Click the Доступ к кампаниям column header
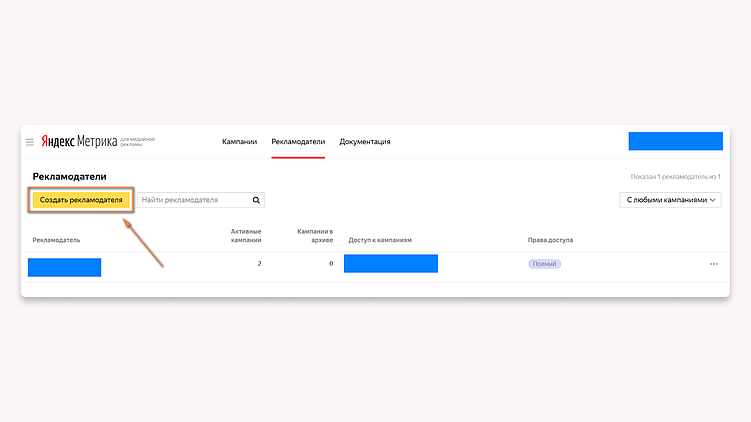The width and height of the screenshot is (751, 422). point(380,240)
